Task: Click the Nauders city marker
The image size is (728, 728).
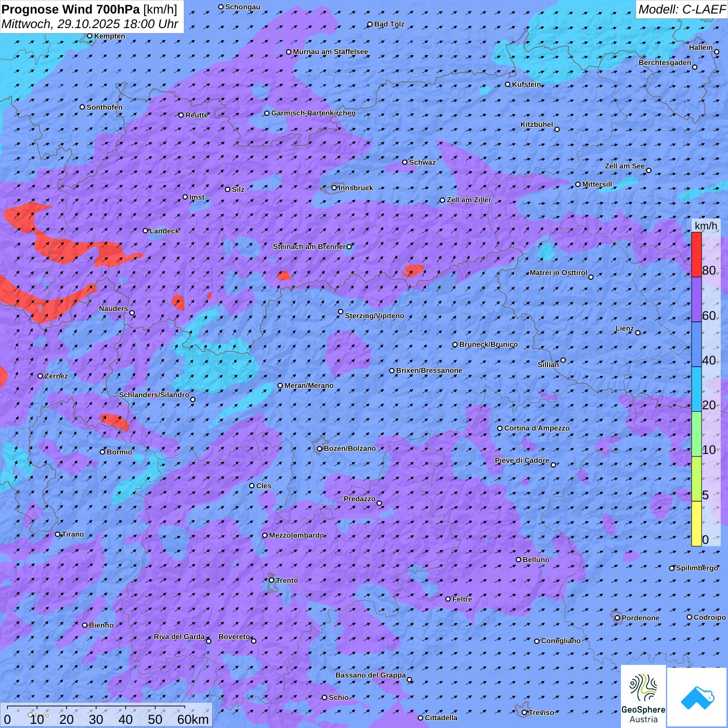Action: tap(132, 313)
